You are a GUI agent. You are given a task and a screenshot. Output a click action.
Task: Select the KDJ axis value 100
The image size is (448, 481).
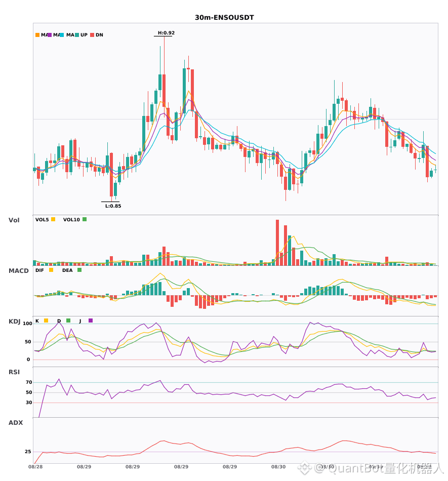[28, 324]
